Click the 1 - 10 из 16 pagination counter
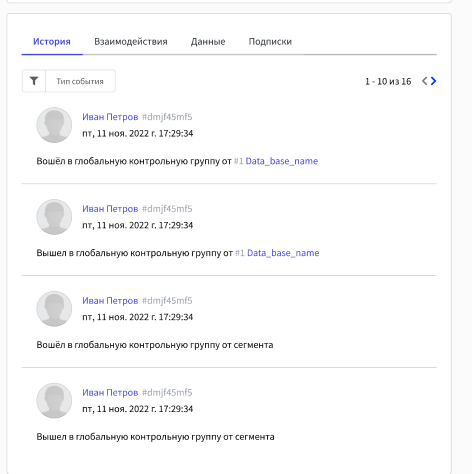 tap(388, 81)
